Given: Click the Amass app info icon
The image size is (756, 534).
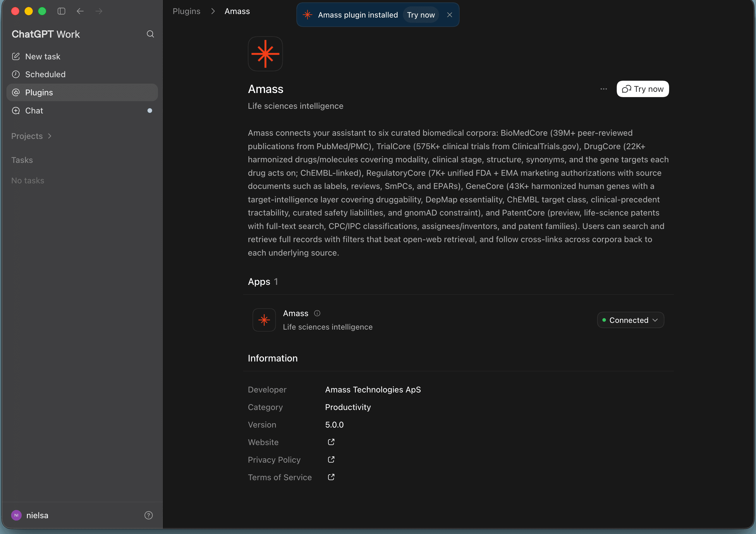Looking at the screenshot, I should (317, 313).
